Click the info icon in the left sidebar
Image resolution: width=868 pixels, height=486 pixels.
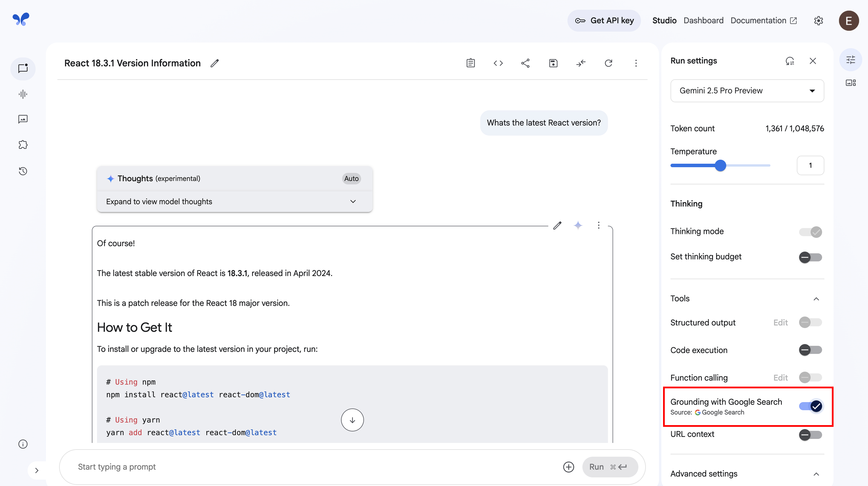click(x=23, y=444)
